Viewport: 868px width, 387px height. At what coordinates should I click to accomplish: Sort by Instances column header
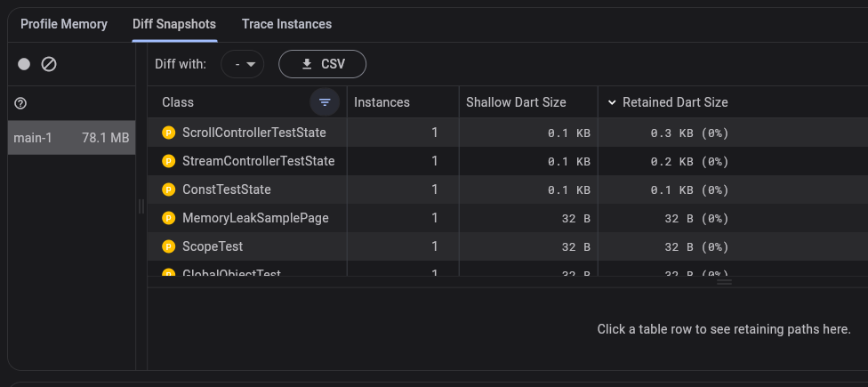[382, 102]
